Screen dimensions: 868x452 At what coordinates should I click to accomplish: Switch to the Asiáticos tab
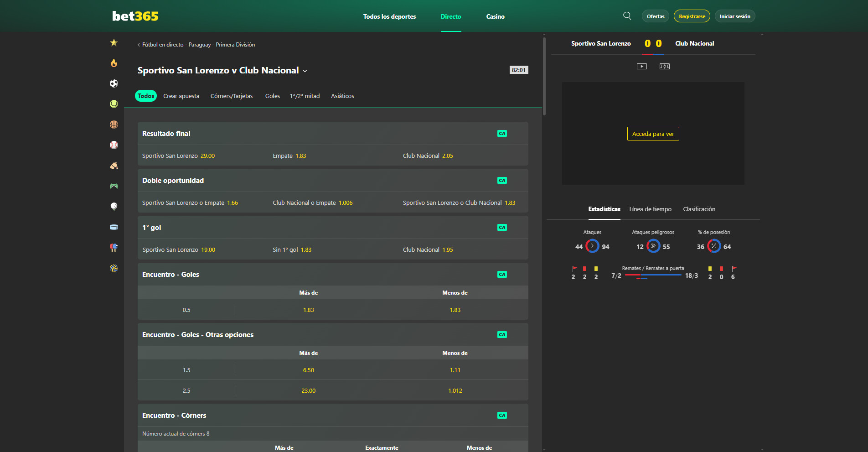[342, 96]
